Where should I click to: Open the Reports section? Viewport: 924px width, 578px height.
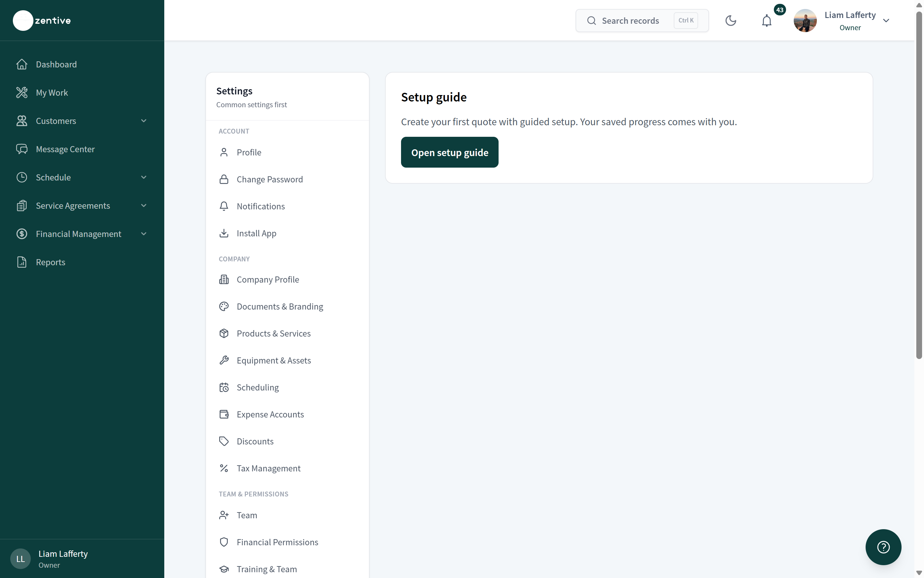coord(82,262)
